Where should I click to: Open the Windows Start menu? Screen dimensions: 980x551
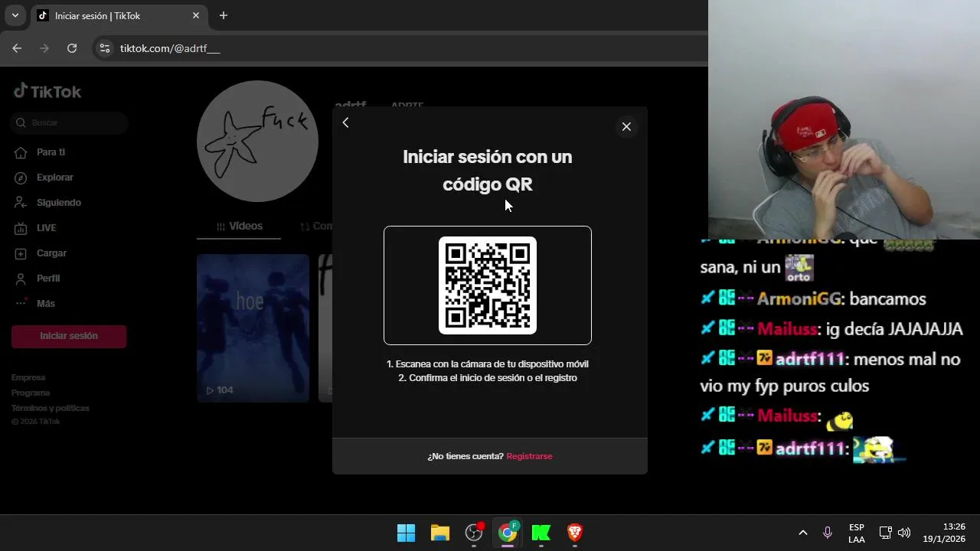tap(406, 533)
